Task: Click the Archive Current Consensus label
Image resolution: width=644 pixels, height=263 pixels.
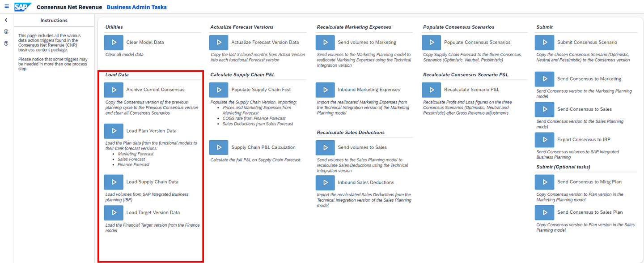Action: coord(155,90)
